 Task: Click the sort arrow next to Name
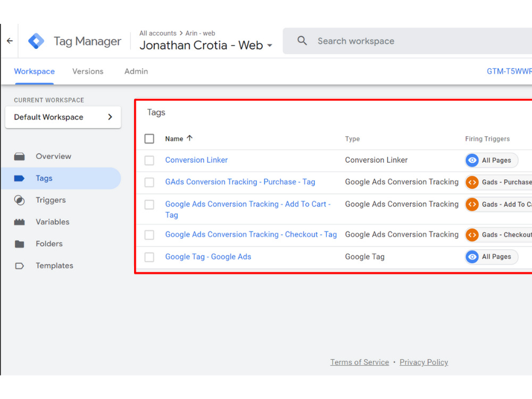(190, 138)
